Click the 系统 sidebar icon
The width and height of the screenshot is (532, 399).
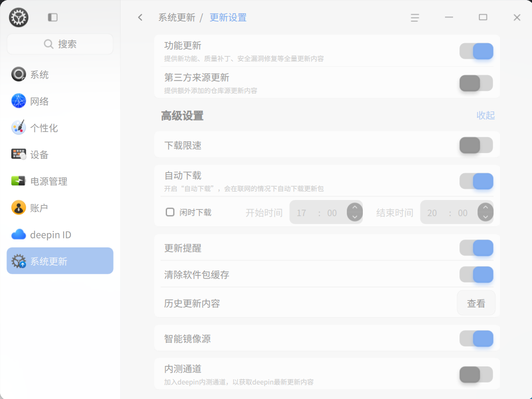coord(18,74)
